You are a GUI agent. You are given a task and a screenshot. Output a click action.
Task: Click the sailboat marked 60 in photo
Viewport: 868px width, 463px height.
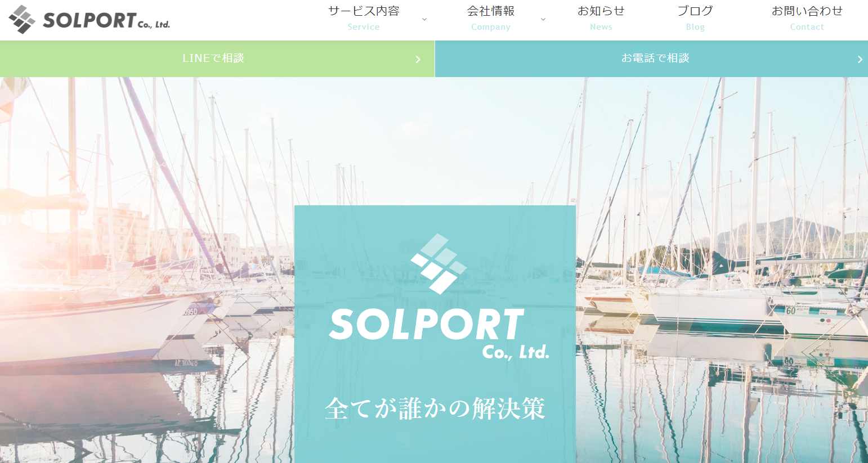click(819, 315)
